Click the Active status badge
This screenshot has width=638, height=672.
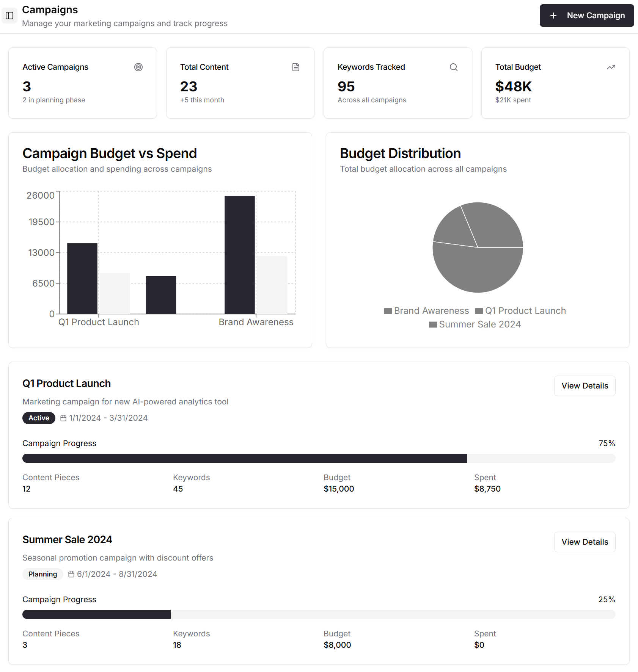[39, 418]
